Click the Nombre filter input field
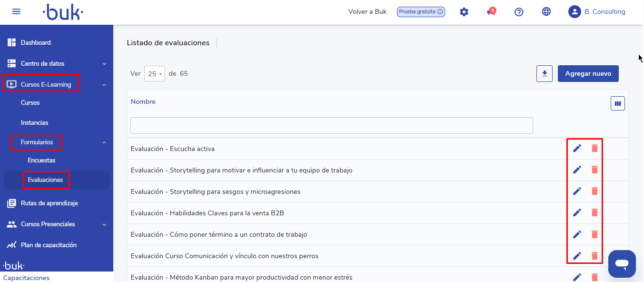This screenshot has height=282, width=644. pos(331,125)
